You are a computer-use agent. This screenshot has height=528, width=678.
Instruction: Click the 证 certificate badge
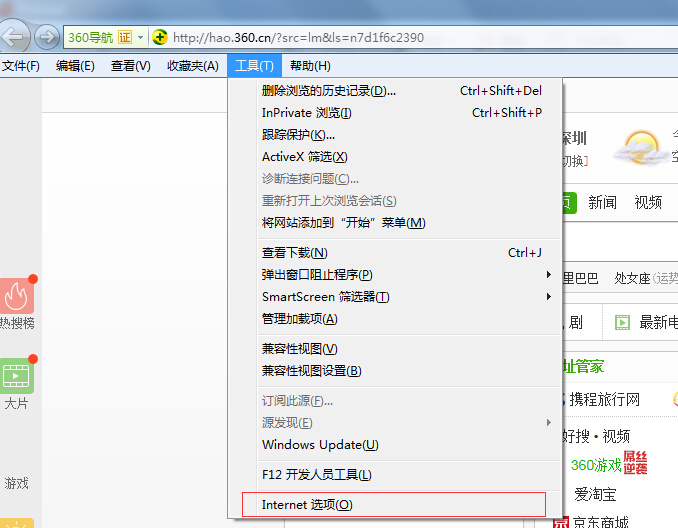125,38
